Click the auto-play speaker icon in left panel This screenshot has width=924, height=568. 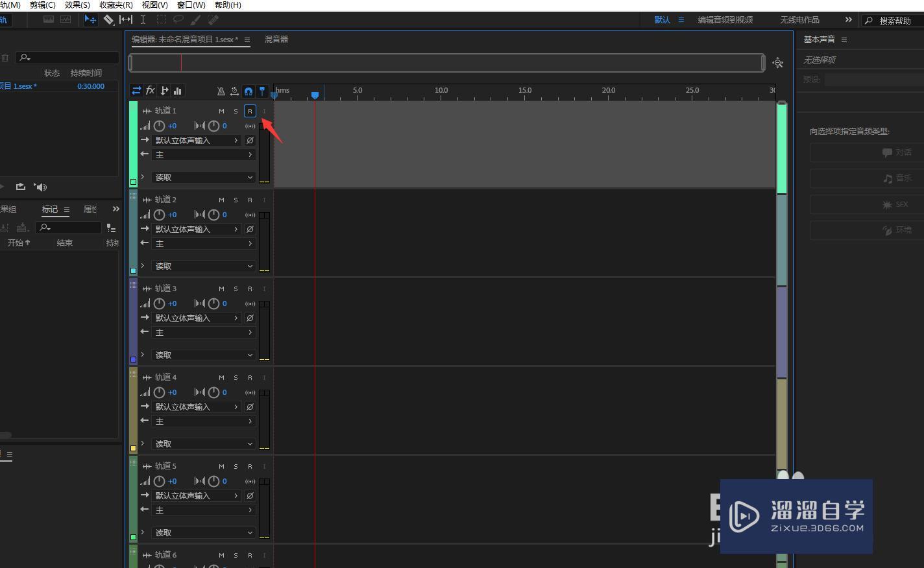[40, 187]
